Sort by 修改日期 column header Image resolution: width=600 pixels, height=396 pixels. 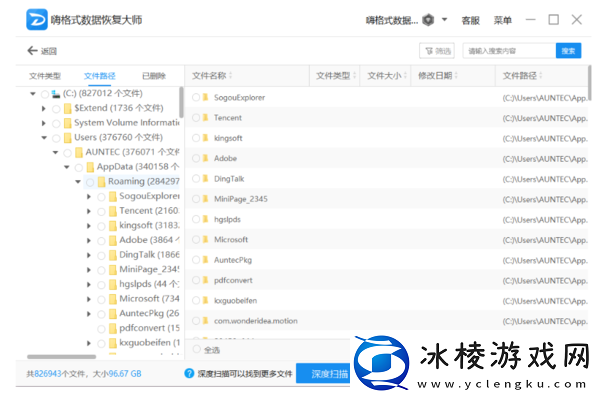pos(438,76)
